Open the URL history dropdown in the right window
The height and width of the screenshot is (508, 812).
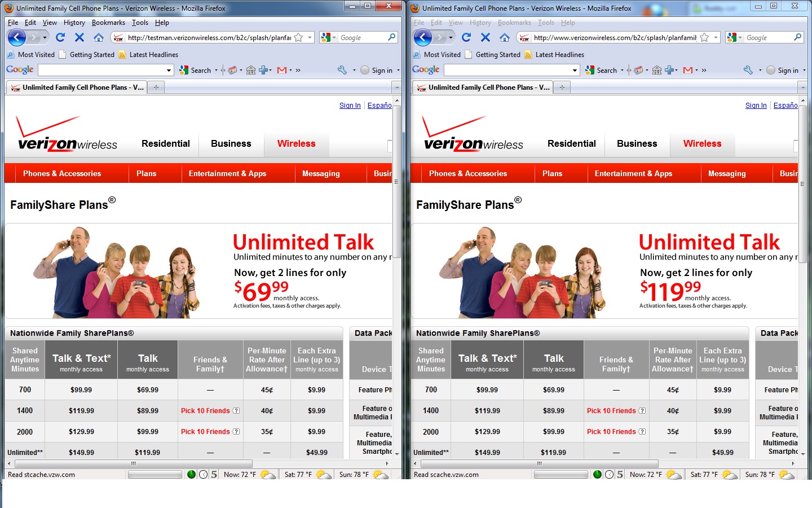pos(716,37)
